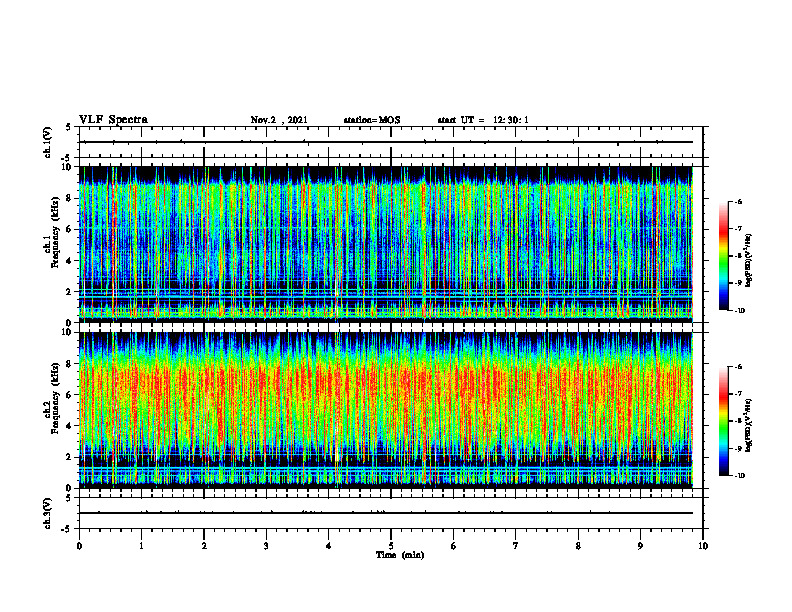792x612 pixels.
Task: Click the time axis tick label "7"
Action: [516, 546]
